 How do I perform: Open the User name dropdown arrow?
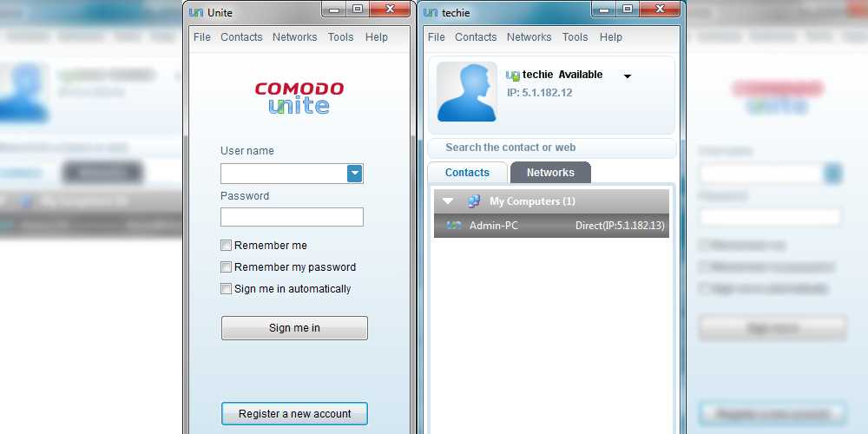355,174
